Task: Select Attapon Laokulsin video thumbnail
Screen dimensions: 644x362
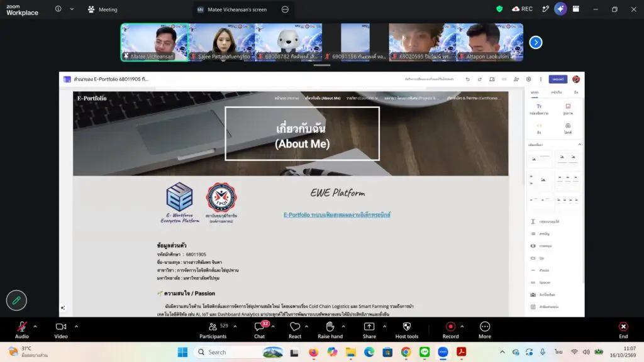Action: point(489,42)
